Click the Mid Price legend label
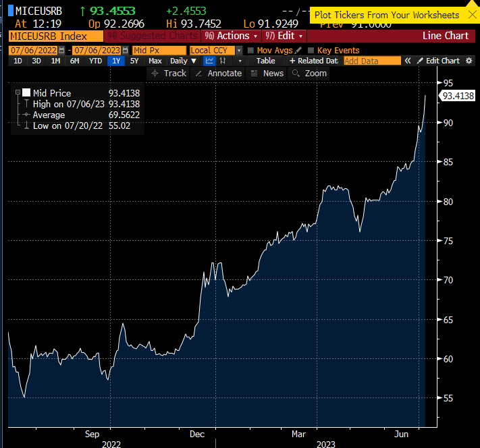The width and height of the screenshot is (480, 448). point(52,93)
